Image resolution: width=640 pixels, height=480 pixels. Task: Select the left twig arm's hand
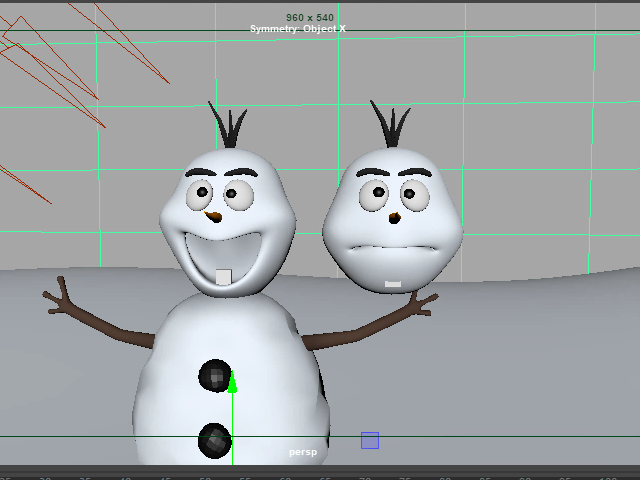point(62,296)
